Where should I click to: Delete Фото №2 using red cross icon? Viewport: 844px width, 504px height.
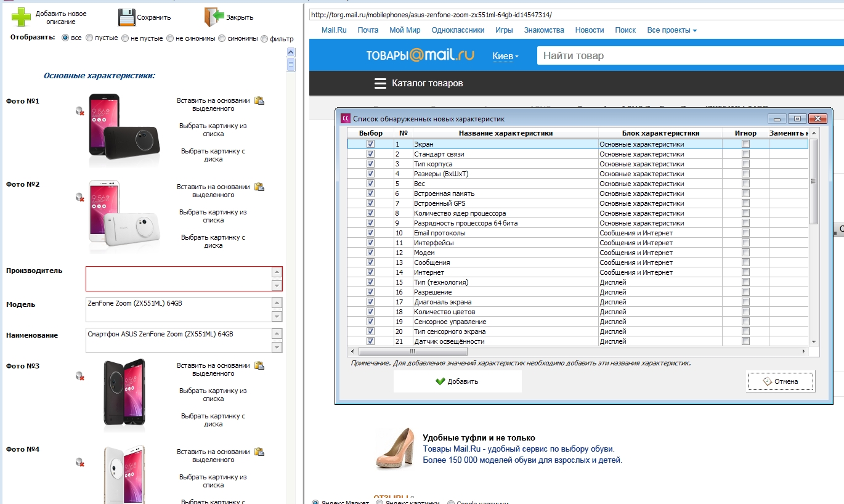(79, 197)
